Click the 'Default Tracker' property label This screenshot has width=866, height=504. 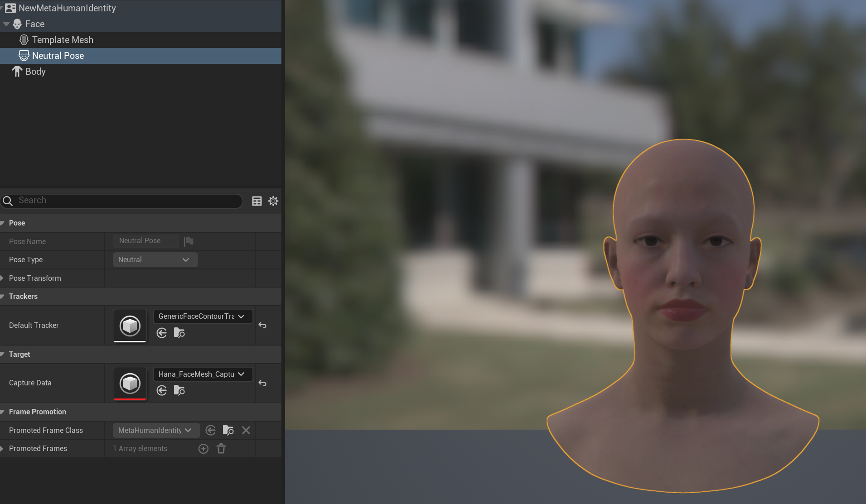(x=34, y=325)
